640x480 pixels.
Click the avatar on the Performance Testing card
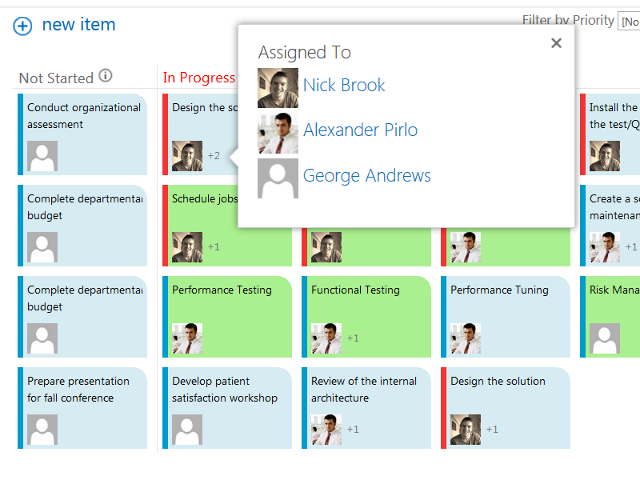click(187, 338)
